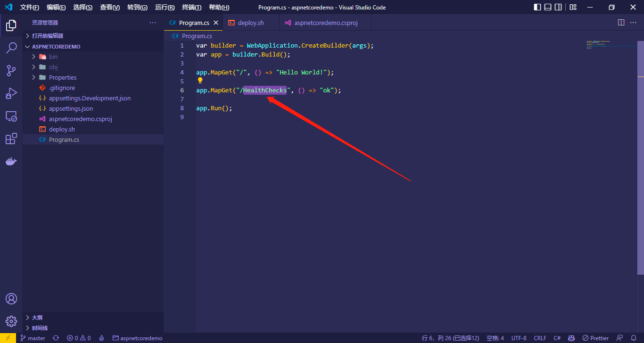Open deploy.sh in the explorer tree

93,129
